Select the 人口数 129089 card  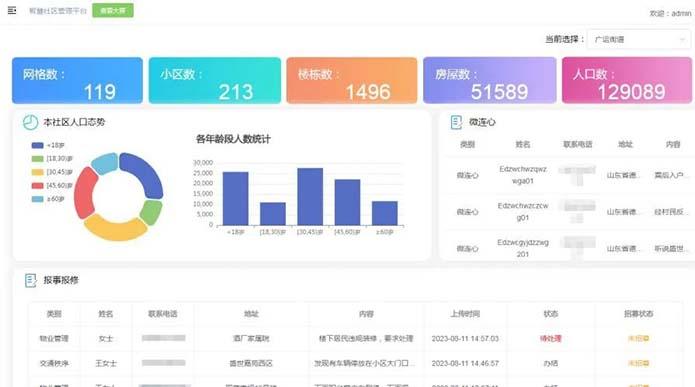tap(627, 80)
